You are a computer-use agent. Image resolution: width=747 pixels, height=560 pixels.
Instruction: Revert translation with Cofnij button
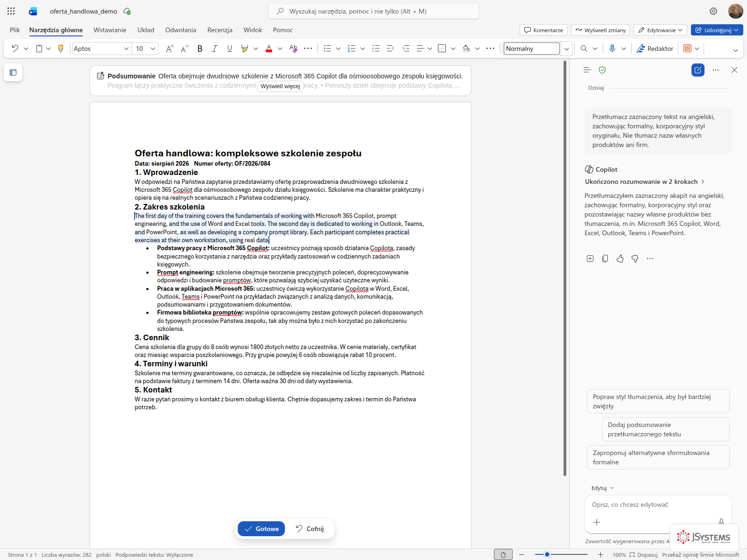310,529
